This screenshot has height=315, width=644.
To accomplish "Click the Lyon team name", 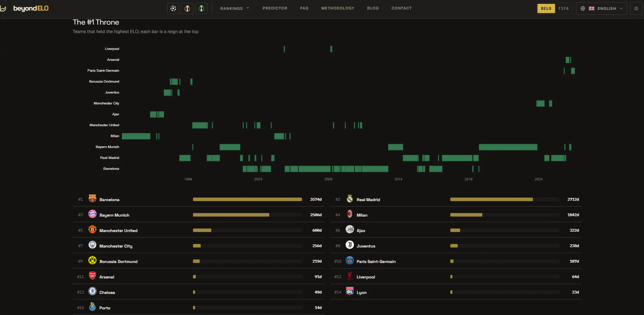I will point(361,292).
